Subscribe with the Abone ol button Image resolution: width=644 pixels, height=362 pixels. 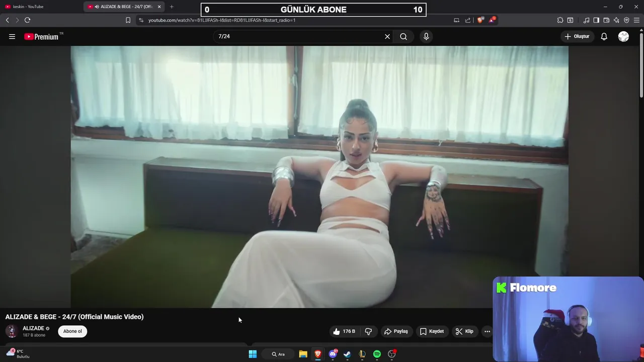tap(72, 331)
